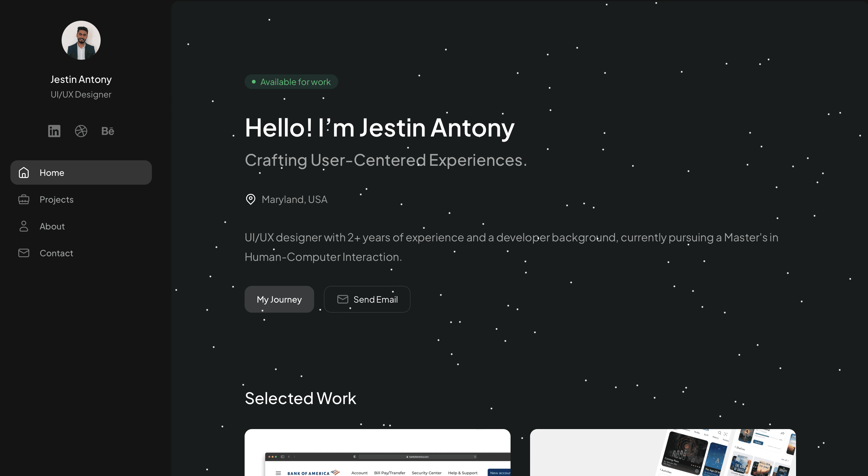Screen dimensions: 868x476
Task: Click the bio paragraph about Human-Computer Interaction
Action: pyautogui.click(x=511, y=247)
